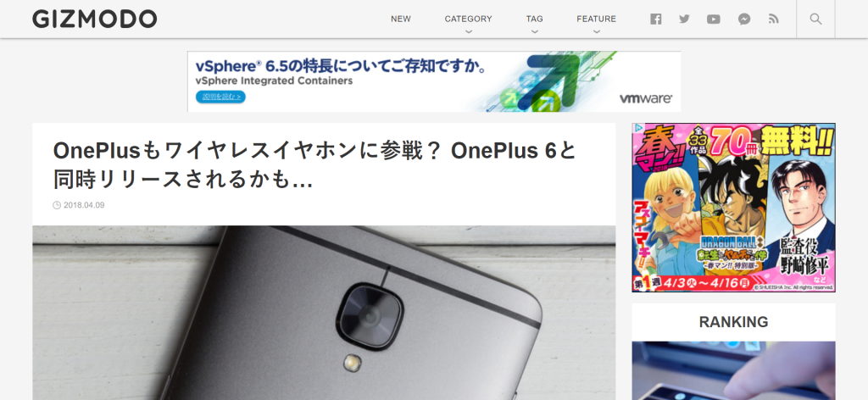Expand the CATEGORY dropdown chevron
868x400 pixels.
(x=468, y=31)
